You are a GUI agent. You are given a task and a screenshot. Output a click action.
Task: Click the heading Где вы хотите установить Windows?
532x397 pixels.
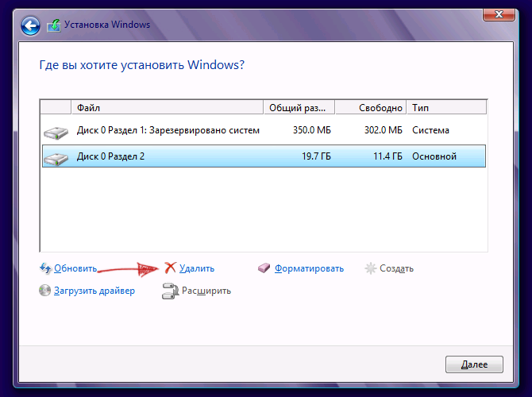142,65
